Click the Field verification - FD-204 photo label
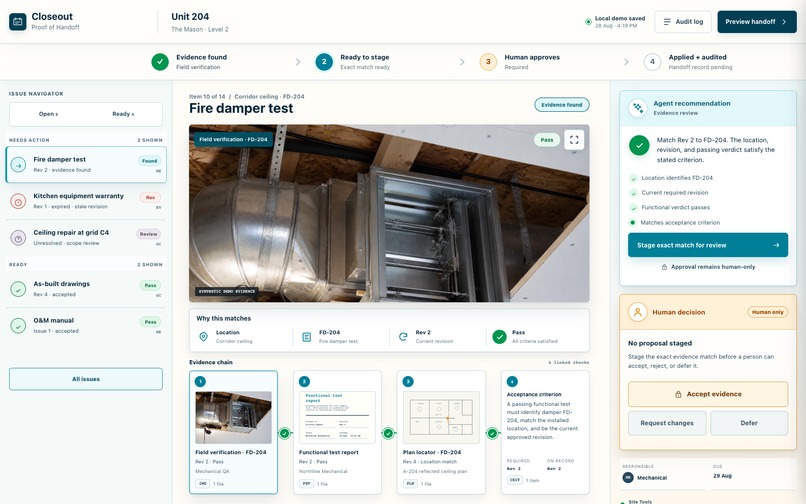 233,139
